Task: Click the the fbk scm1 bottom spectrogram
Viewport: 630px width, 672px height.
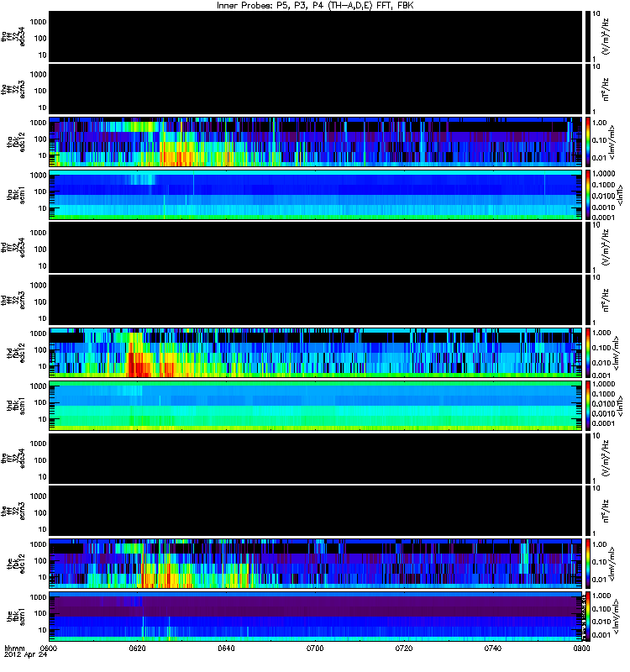Action: click(316, 617)
